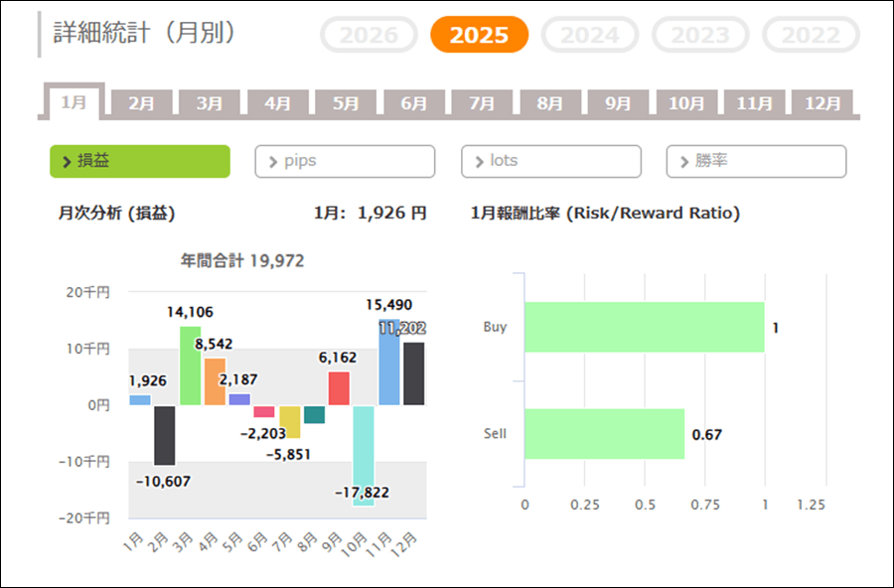The width and height of the screenshot is (894, 588).
Task: Click the November bar labeled 15,490
Action: pos(389,363)
